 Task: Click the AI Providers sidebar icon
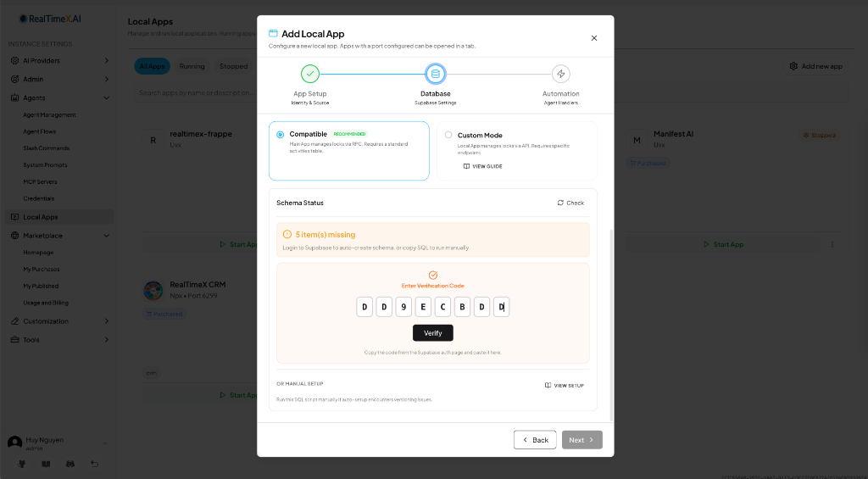tap(15, 60)
